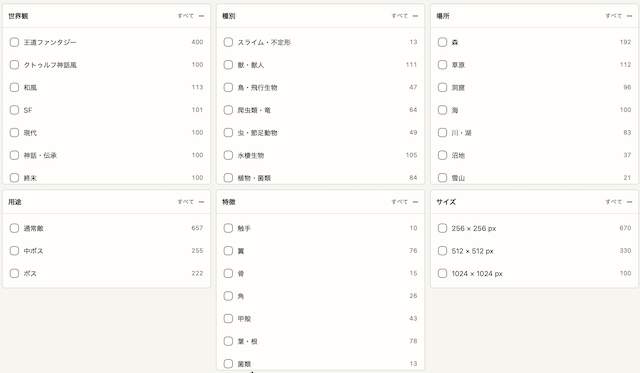Check the 角 option

[x=228, y=296]
